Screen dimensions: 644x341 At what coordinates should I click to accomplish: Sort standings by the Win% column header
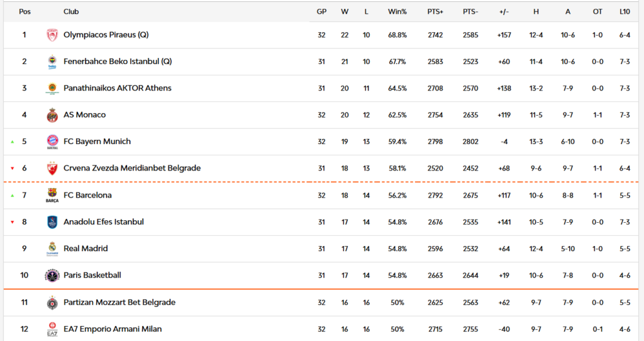(x=397, y=11)
